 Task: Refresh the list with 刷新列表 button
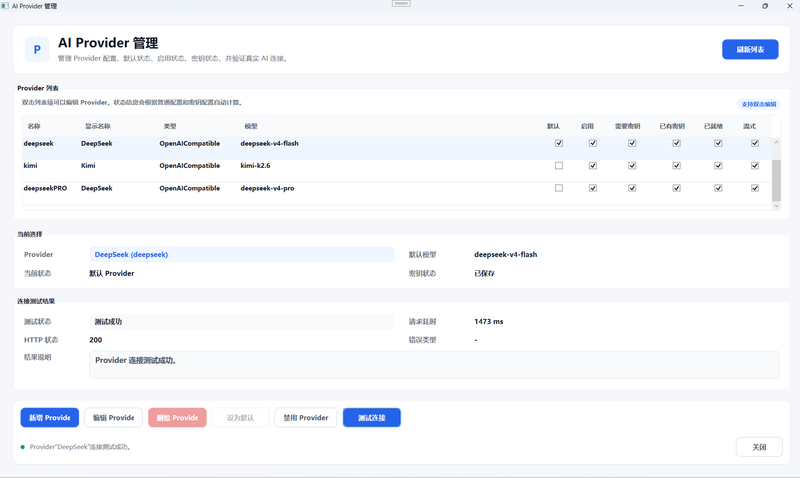[750, 49]
